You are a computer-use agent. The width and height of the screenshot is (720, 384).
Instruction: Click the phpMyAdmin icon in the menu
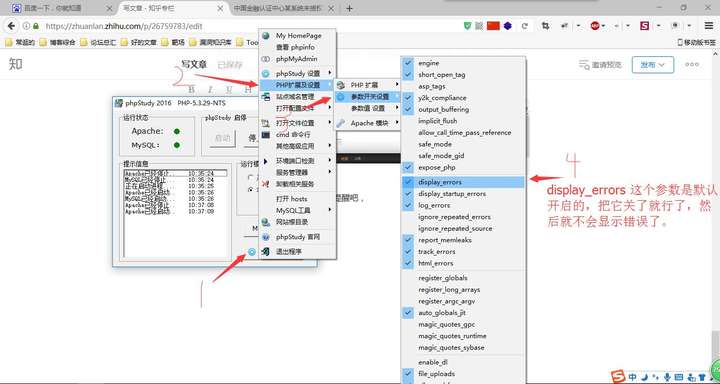pos(266,59)
